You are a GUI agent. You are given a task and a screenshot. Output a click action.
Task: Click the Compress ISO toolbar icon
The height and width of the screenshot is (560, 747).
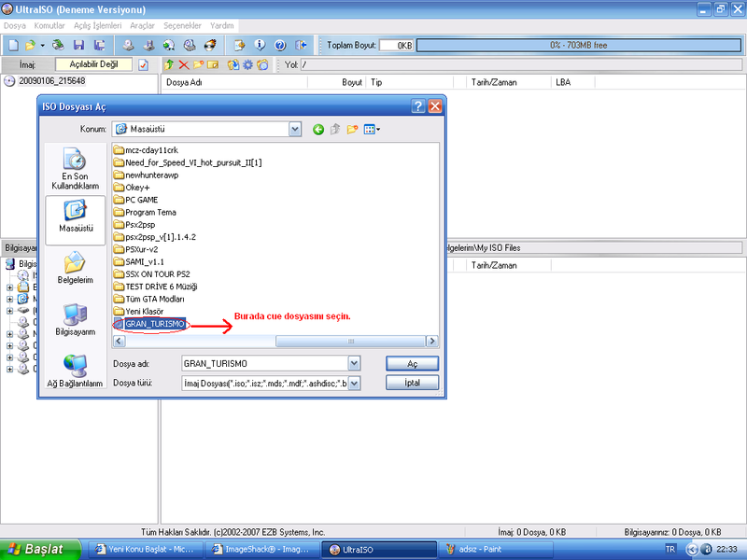148,45
